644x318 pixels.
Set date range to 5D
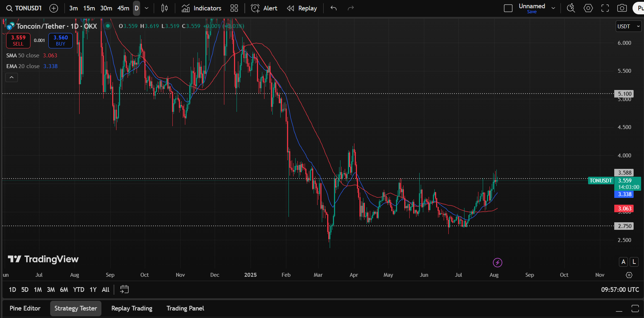(x=25, y=290)
